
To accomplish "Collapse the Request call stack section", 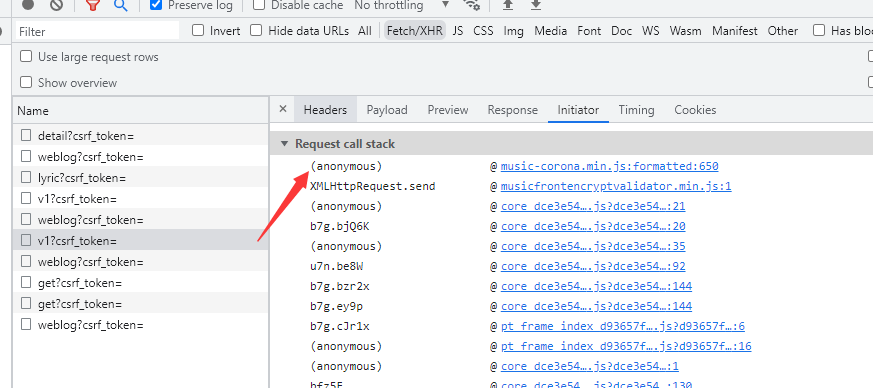I will pos(284,144).
